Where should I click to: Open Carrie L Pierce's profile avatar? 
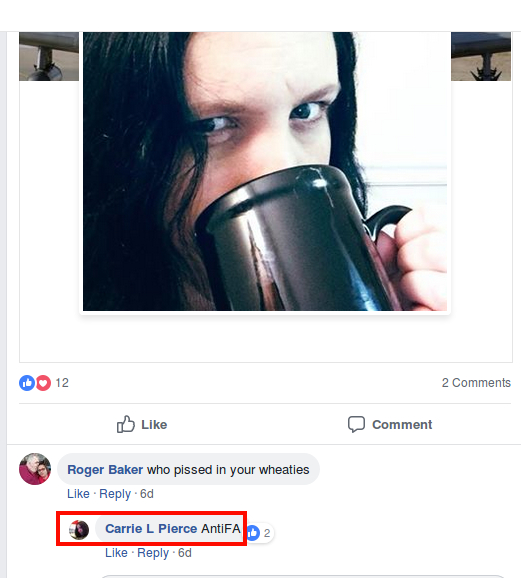click(79, 530)
